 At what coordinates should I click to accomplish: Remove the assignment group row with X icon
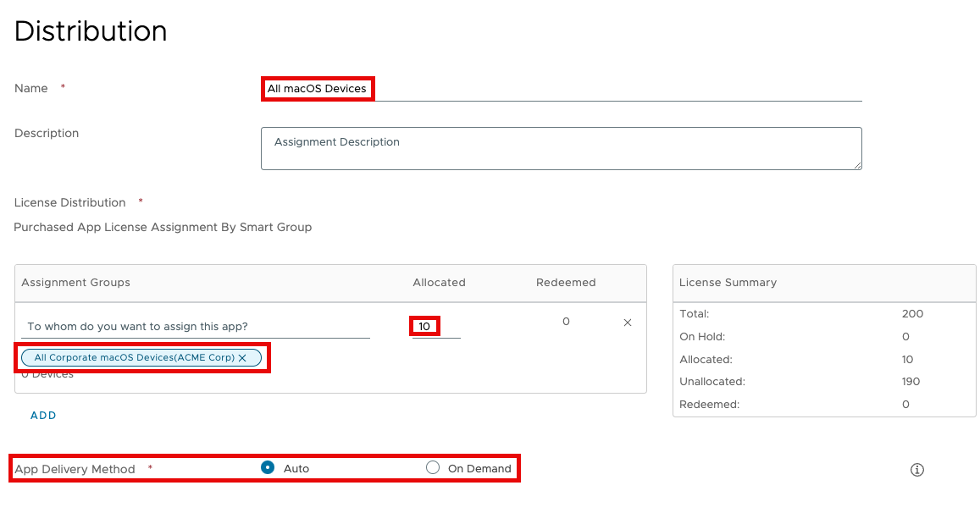(628, 323)
